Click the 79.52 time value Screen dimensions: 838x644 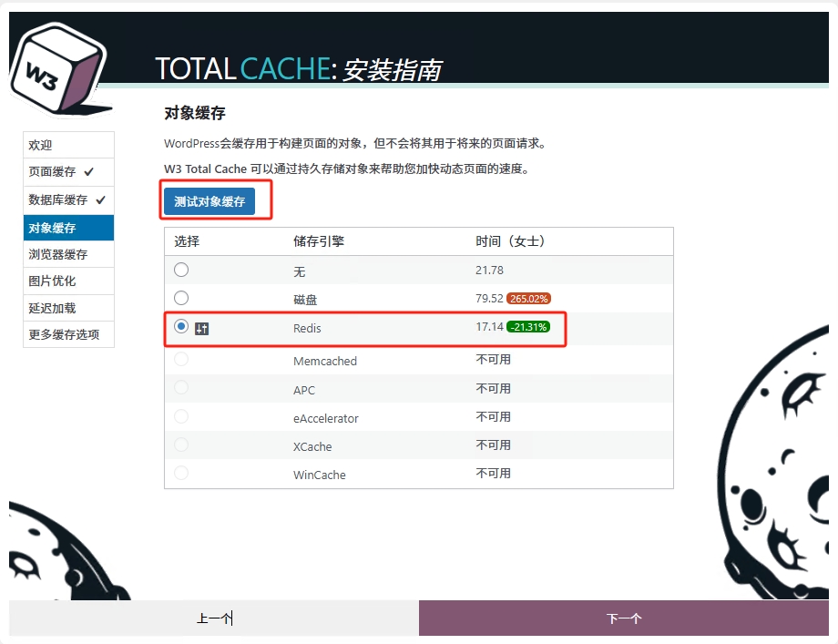point(489,298)
